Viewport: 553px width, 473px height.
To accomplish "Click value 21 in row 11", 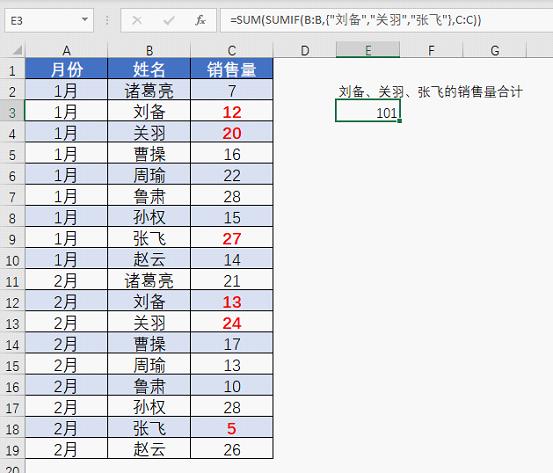I will [x=232, y=280].
